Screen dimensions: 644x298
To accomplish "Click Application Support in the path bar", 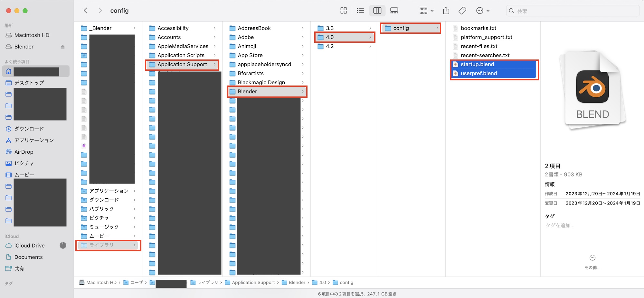I will coord(253,283).
